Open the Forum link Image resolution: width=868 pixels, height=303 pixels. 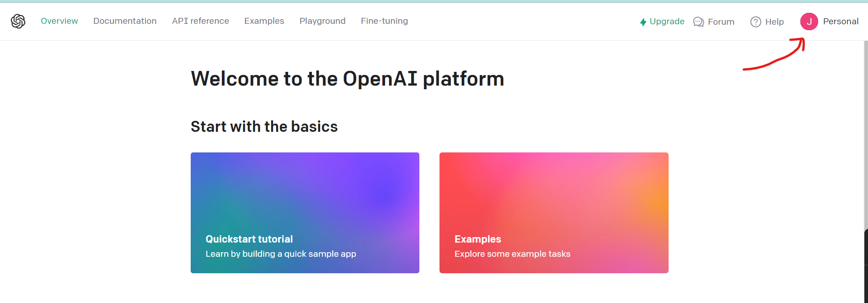[x=721, y=22]
